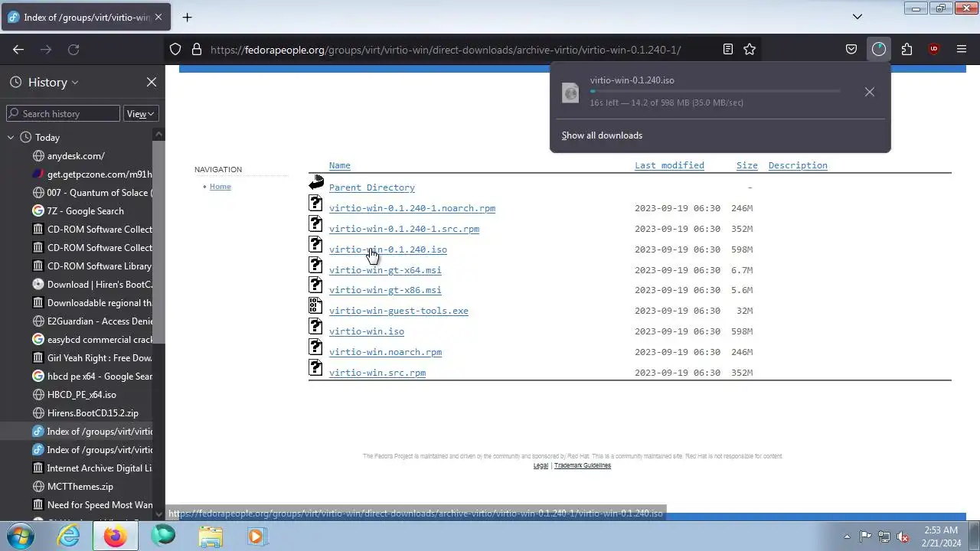Bookmark this page with the star icon
Image resolution: width=980 pixels, height=551 pixels.
(750, 49)
